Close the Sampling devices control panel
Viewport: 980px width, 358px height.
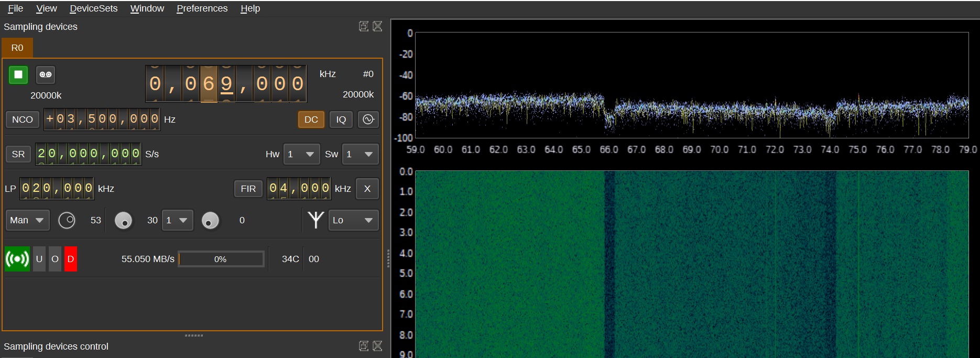coord(377,346)
